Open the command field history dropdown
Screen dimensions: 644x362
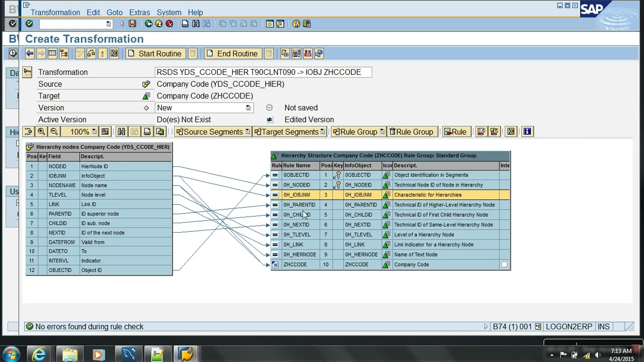pos(108,24)
